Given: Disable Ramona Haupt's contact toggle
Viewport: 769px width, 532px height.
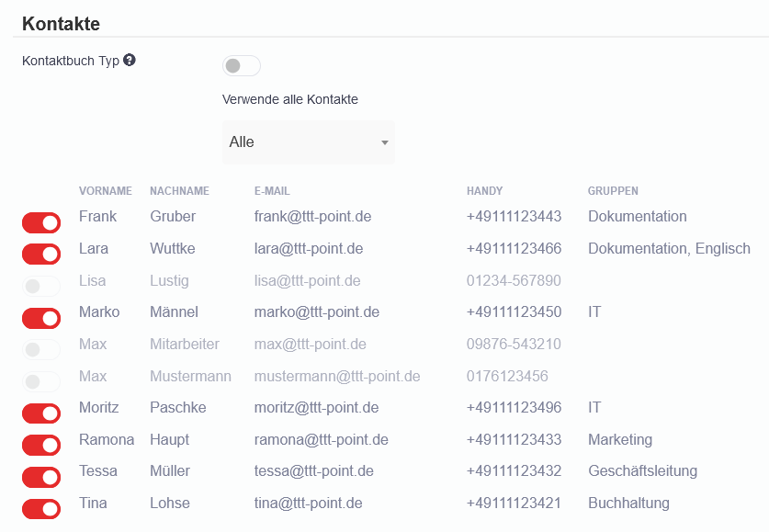Looking at the screenshot, I should point(41,446).
